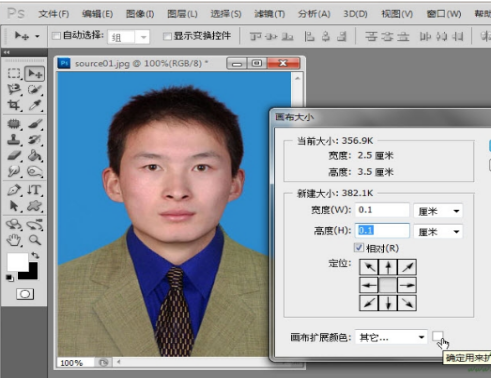492x378 pixels.
Task: Select the Clone Stamp tool
Action: [x=14, y=140]
